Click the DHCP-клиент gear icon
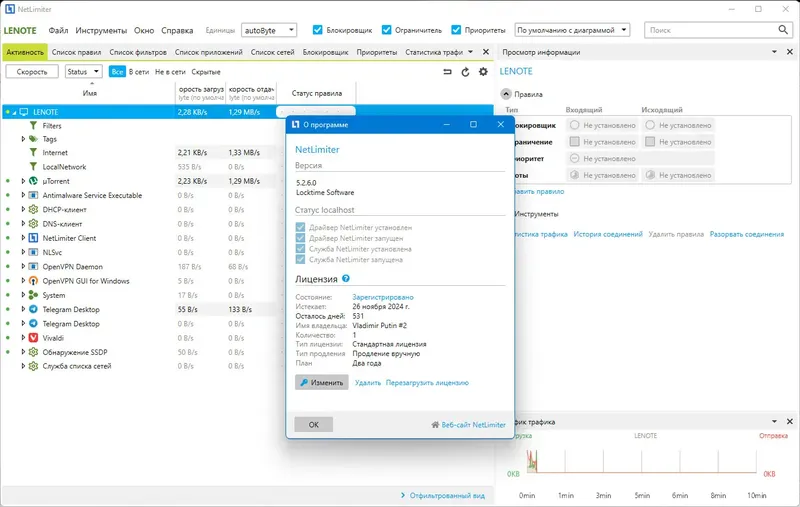Viewport: 800px width, 507px height. point(33,210)
